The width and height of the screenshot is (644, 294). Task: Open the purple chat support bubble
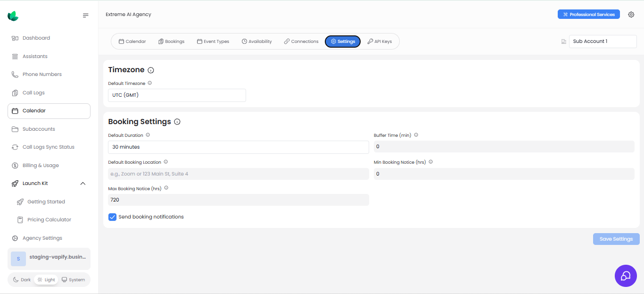(626, 276)
